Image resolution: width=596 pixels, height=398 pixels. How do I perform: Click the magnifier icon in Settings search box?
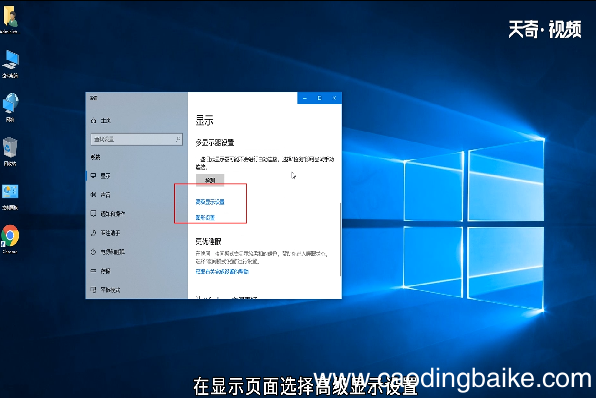(178, 140)
